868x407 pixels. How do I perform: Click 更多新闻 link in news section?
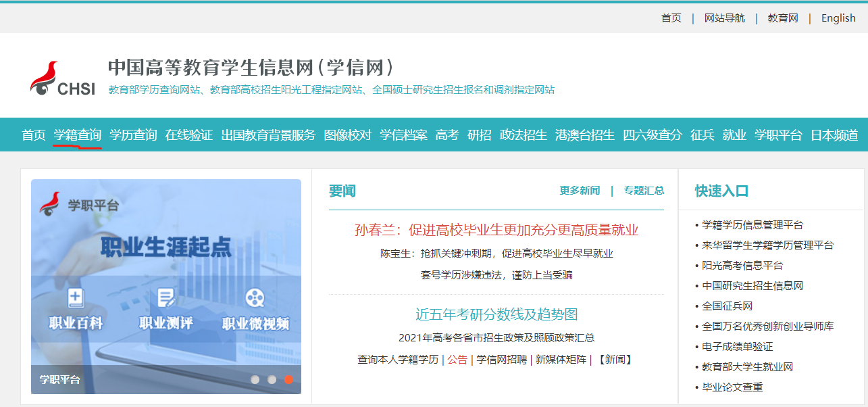(580, 191)
